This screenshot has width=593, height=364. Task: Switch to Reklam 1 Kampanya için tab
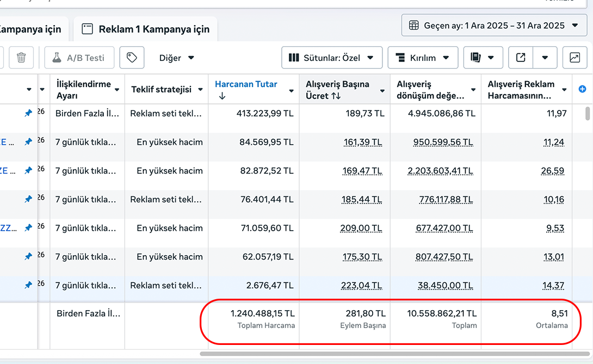(146, 29)
